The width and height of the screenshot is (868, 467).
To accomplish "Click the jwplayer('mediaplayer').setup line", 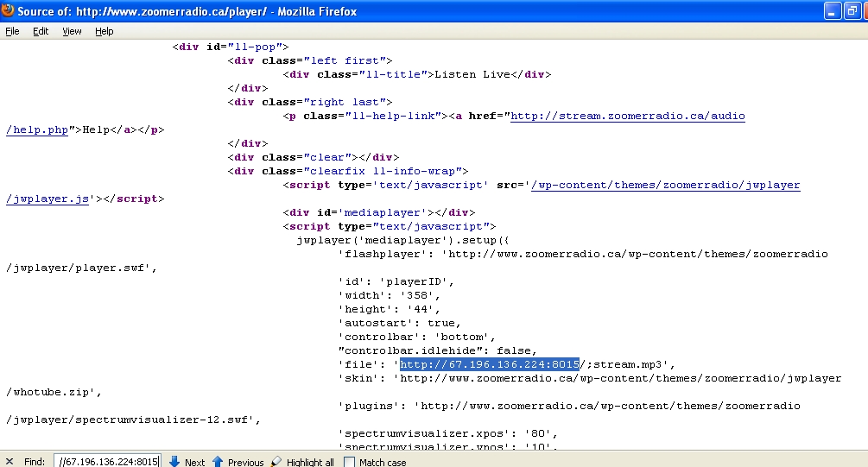I will 403,240.
